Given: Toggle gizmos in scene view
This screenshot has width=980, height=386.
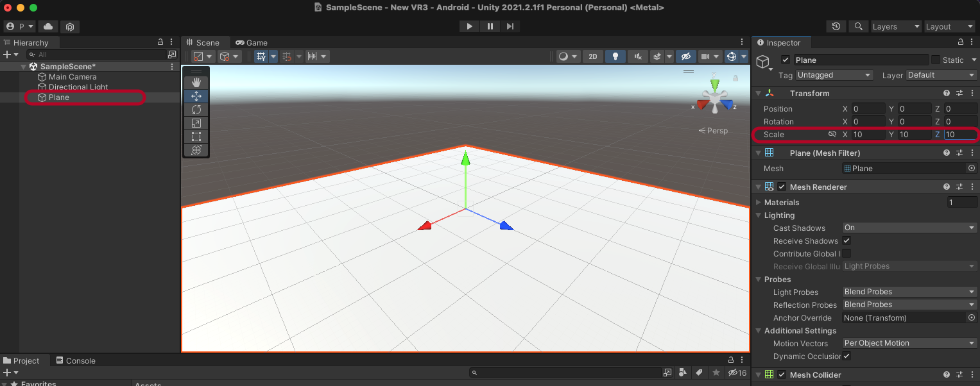Looking at the screenshot, I should coord(731,56).
